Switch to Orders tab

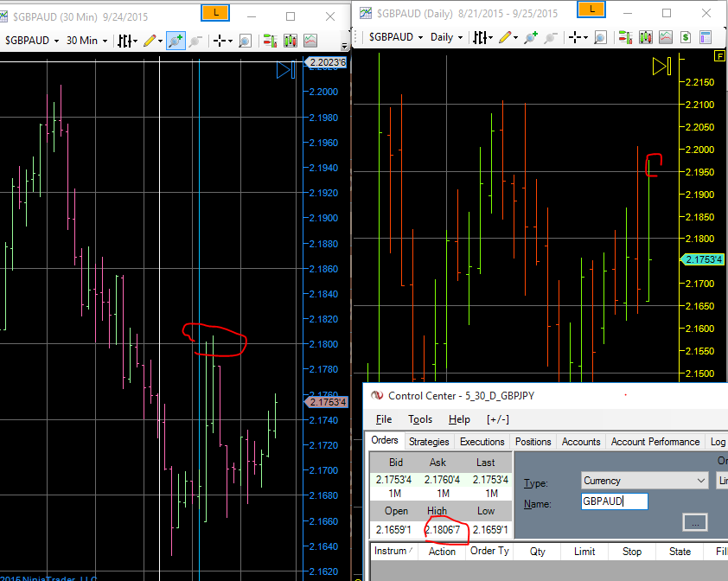click(385, 440)
